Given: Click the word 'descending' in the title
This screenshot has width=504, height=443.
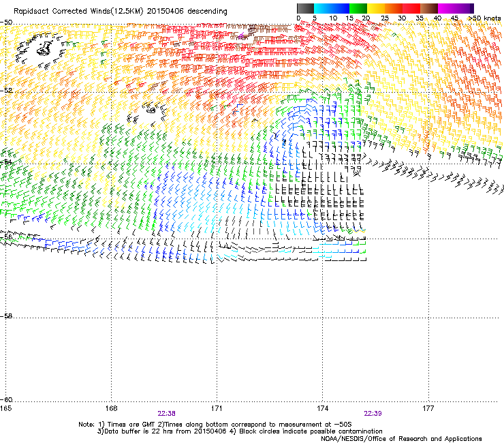Looking at the screenshot, I should 207,12.
